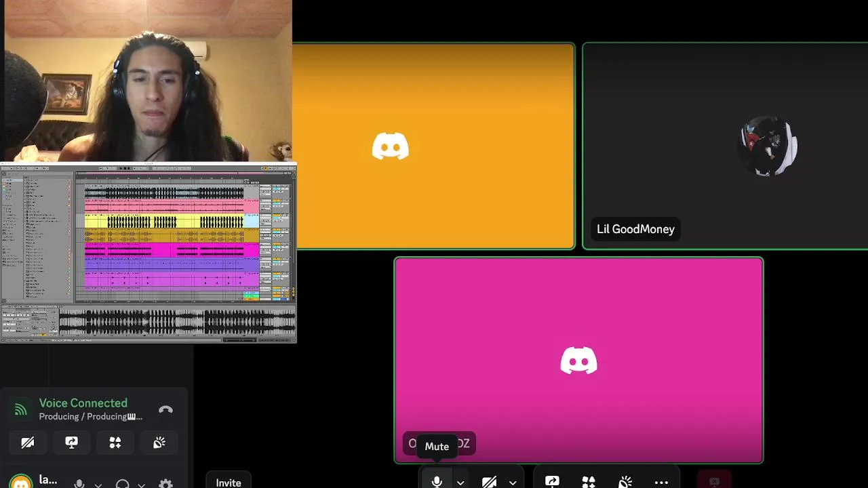The image size is (868, 488).
Task: Turn on camera in Voice Connected panel
Action: click(28, 443)
